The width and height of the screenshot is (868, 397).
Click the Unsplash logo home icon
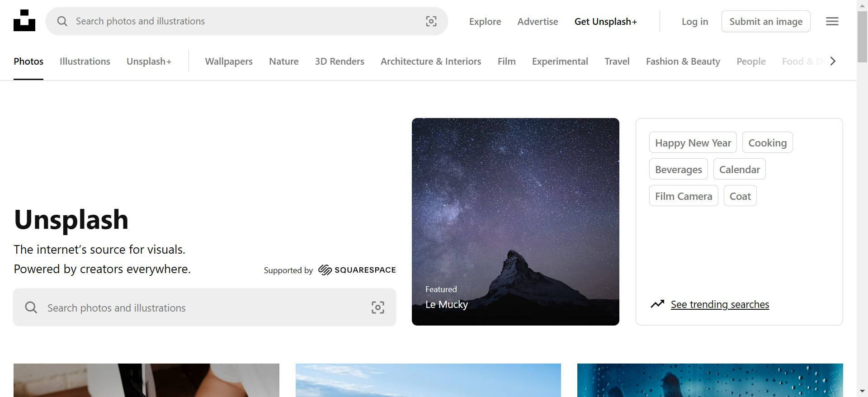[24, 21]
